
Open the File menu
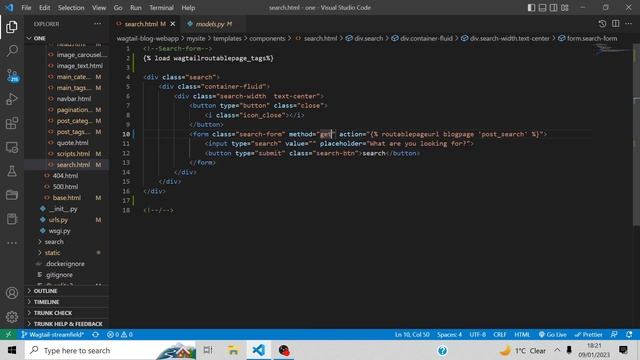[26, 8]
